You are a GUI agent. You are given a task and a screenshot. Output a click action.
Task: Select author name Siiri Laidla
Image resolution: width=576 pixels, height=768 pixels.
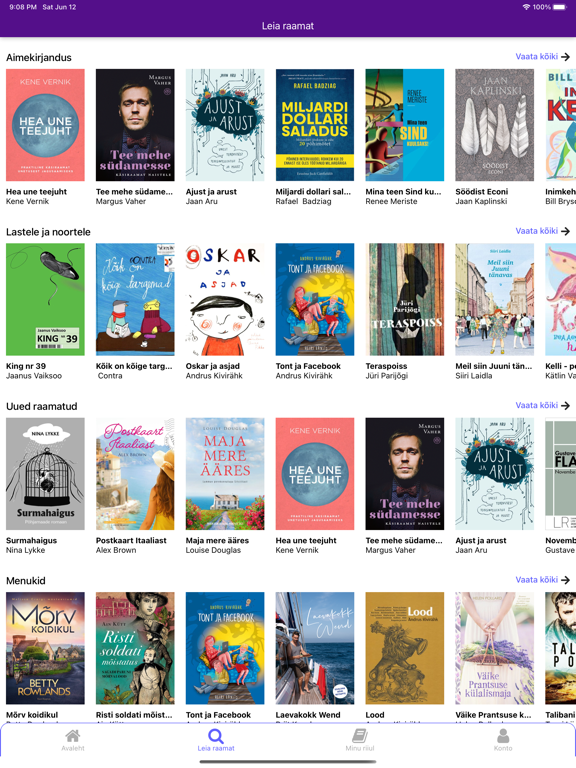coord(474,376)
